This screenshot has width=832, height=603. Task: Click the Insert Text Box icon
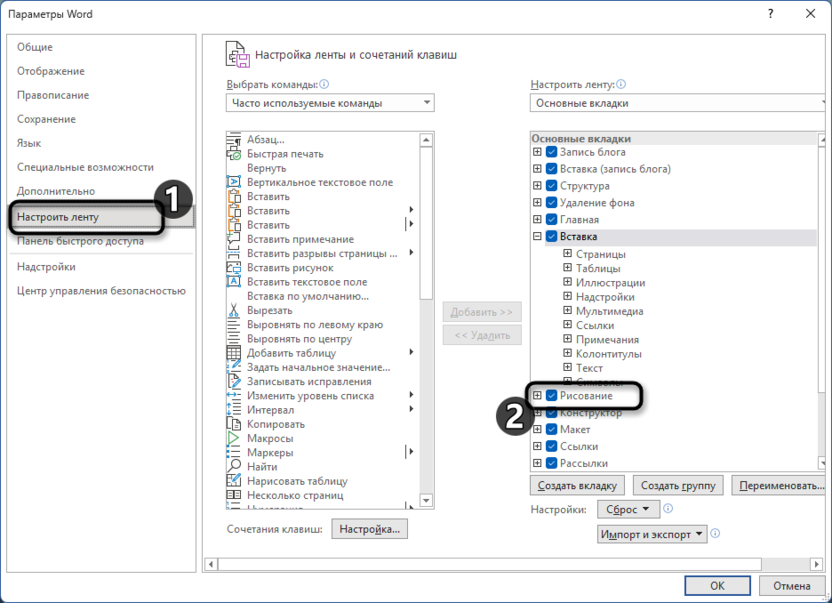coord(234,282)
